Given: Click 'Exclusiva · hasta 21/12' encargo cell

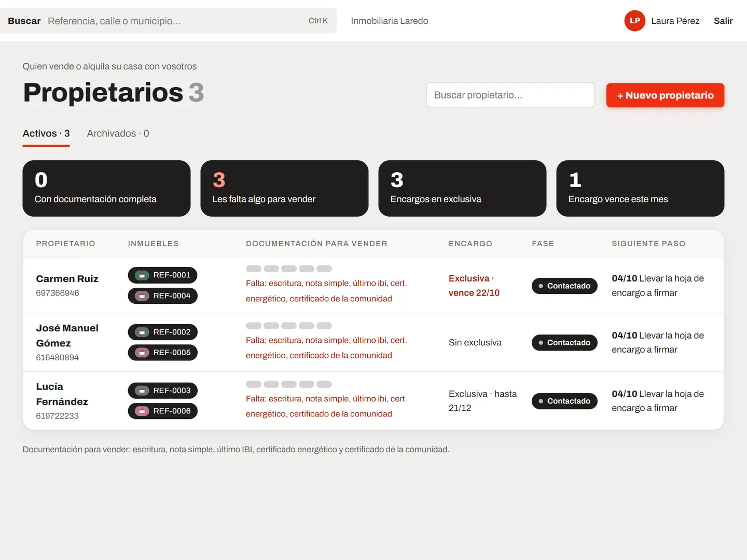Looking at the screenshot, I should pyautogui.click(x=483, y=401).
